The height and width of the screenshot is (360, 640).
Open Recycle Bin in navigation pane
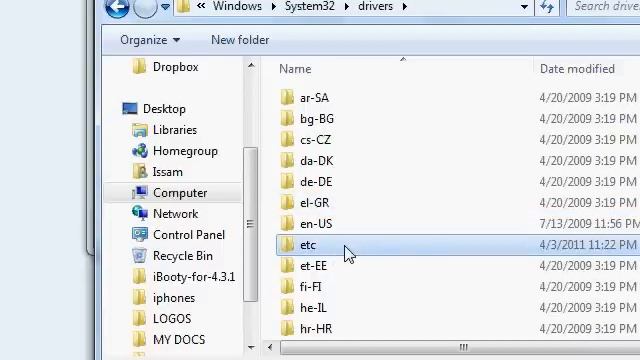(x=183, y=256)
